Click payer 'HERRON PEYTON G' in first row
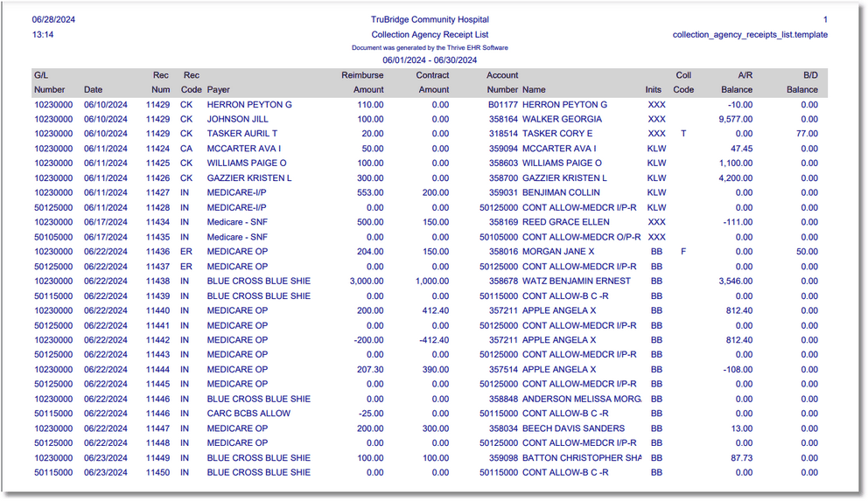 (249, 105)
